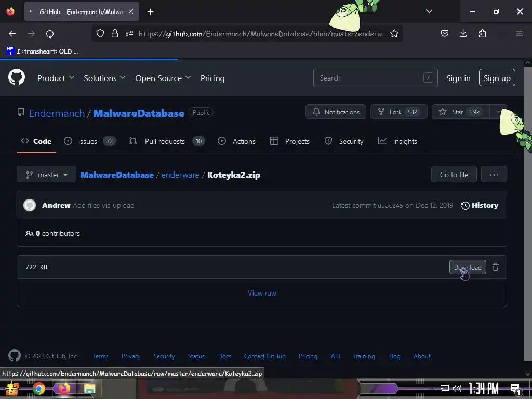Open the footer Terms link

point(100,356)
